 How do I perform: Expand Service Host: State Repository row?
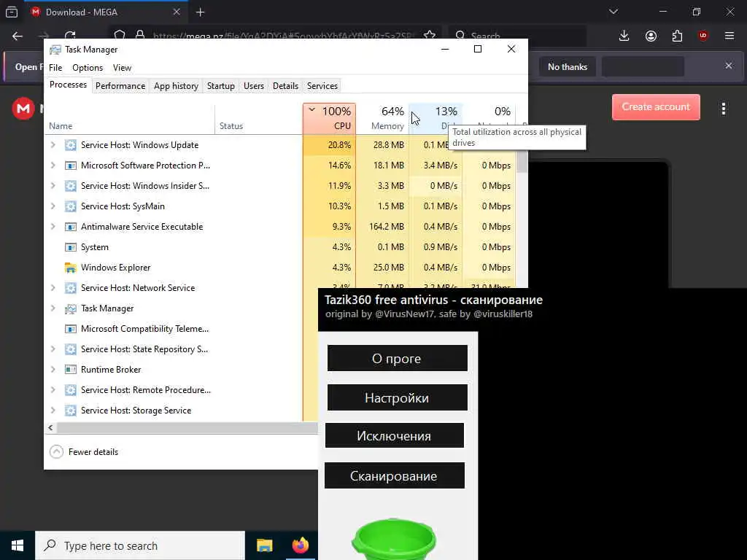53,349
